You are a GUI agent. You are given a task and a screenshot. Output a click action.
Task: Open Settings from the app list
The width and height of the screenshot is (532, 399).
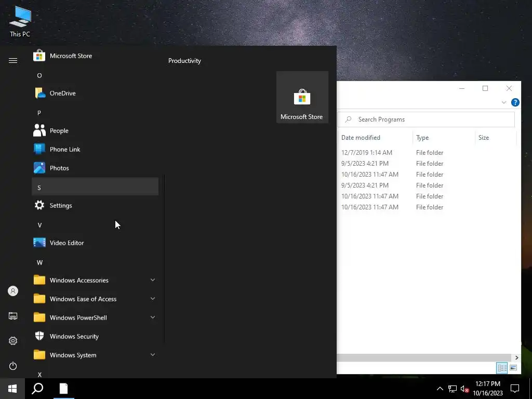coord(95,205)
